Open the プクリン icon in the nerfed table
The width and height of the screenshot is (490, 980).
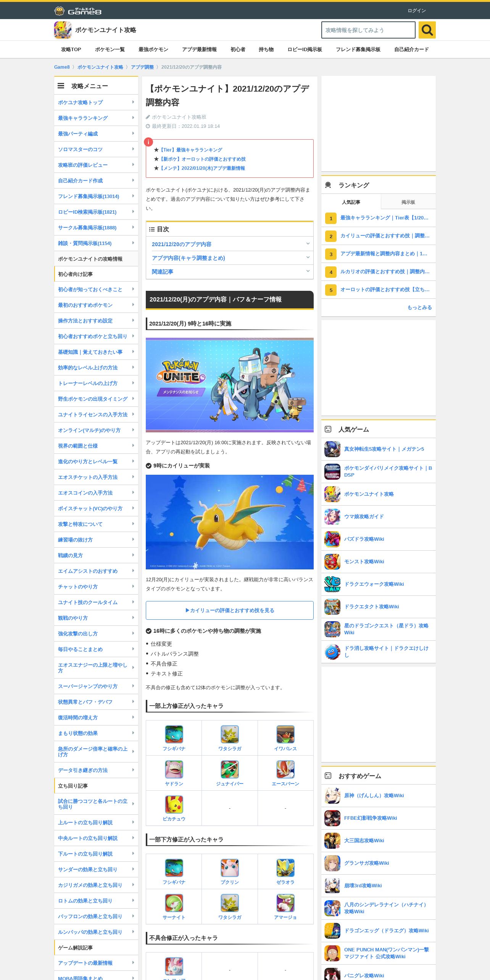pos(230,868)
